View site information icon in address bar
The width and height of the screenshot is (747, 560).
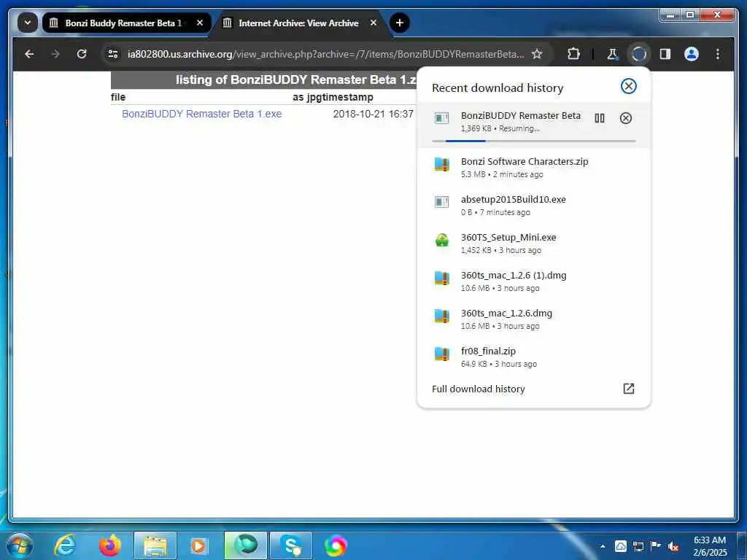(x=113, y=54)
